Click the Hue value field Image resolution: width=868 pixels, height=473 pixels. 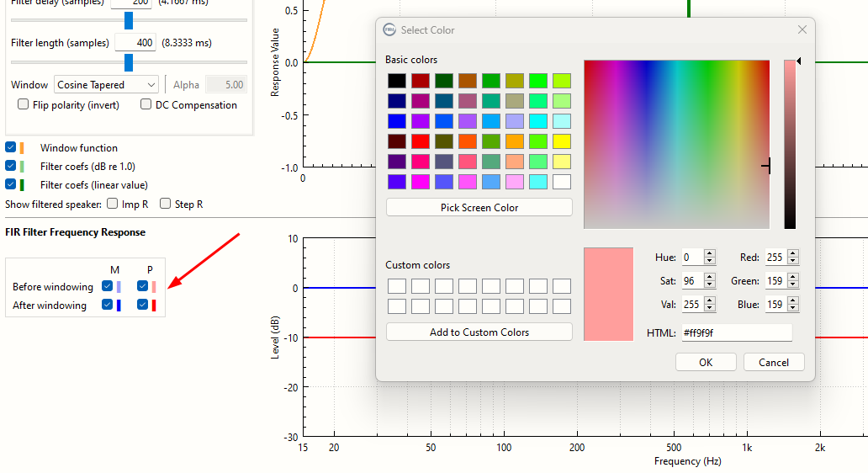click(692, 257)
